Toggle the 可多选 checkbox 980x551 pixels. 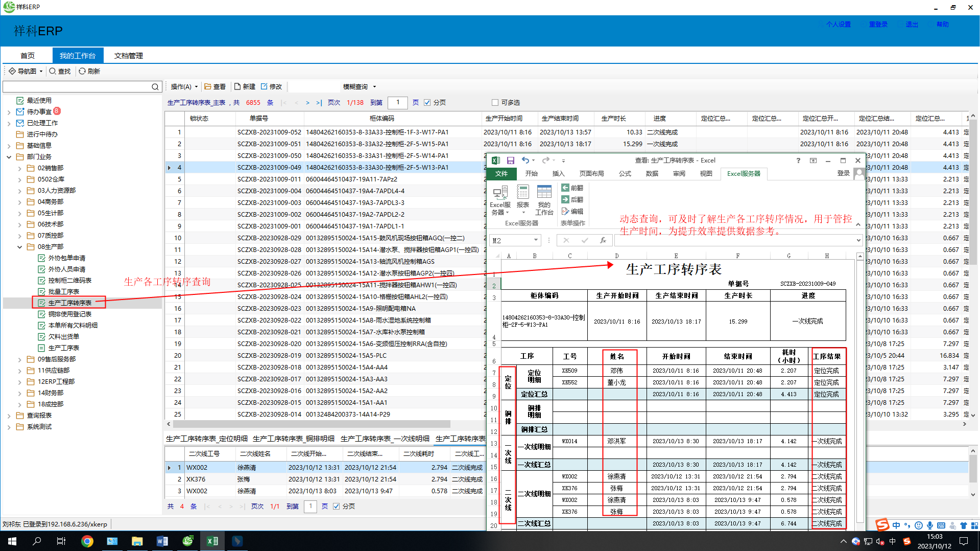point(494,103)
